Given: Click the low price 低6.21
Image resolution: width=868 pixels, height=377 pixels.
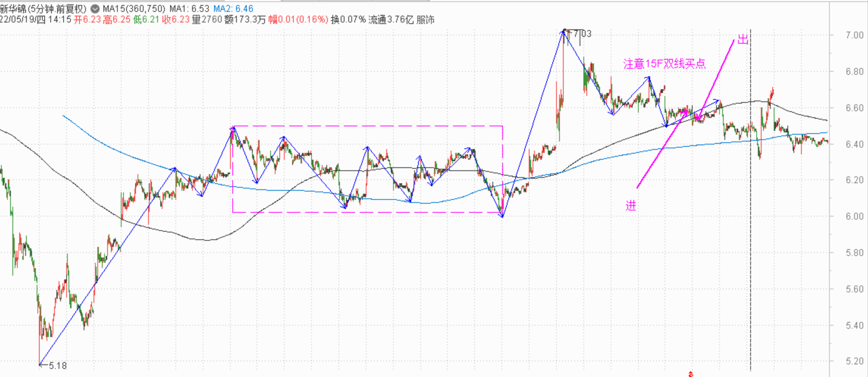Looking at the screenshot, I should click(147, 20).
